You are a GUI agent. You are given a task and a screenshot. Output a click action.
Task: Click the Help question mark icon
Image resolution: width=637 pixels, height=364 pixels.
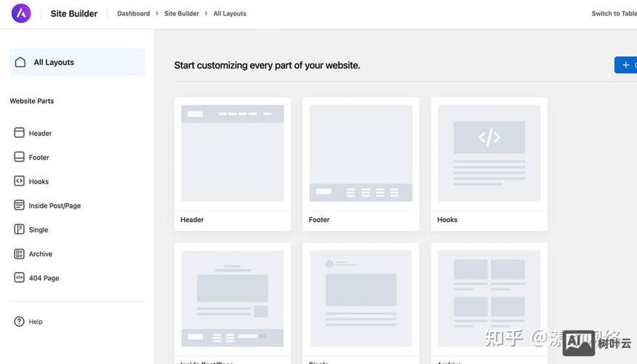click(x=19, y=321)
